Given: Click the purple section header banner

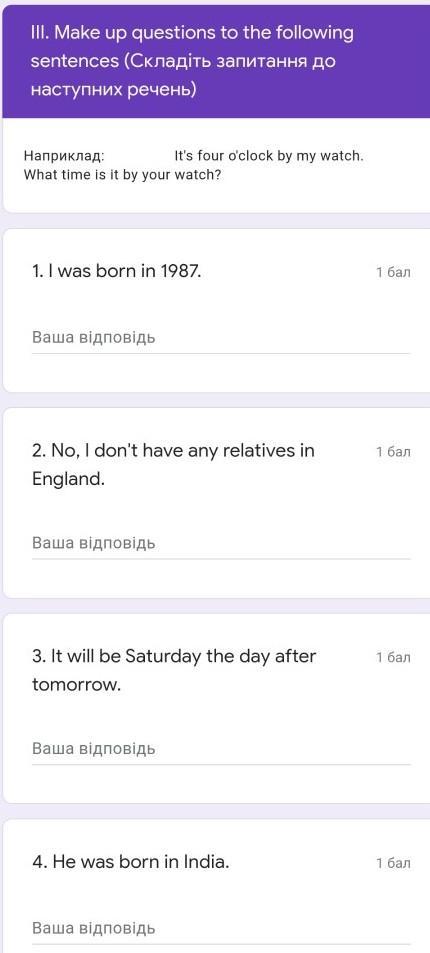Looking at the screenshot, I should pyautogui.click(x=215, y=61).
